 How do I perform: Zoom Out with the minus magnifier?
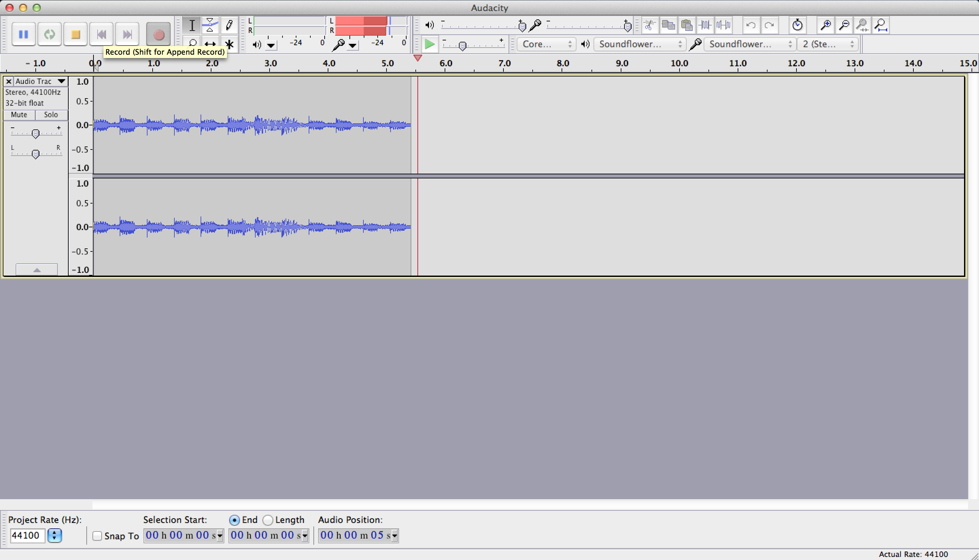click(844, 25)
